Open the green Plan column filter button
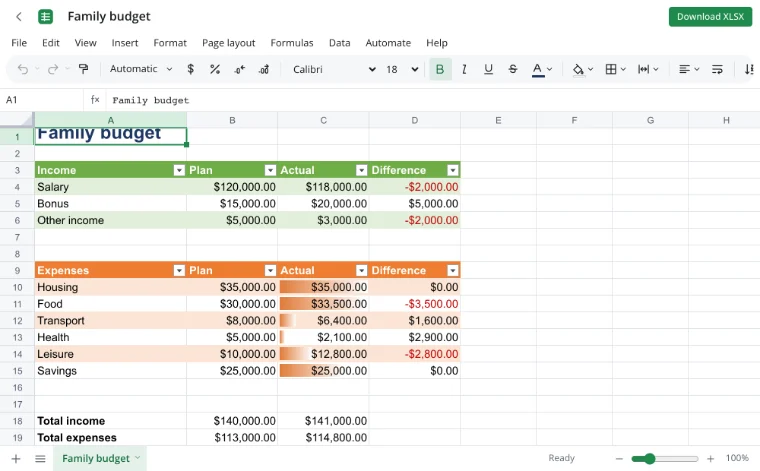760x471 pixels. [x=270, y=170]
